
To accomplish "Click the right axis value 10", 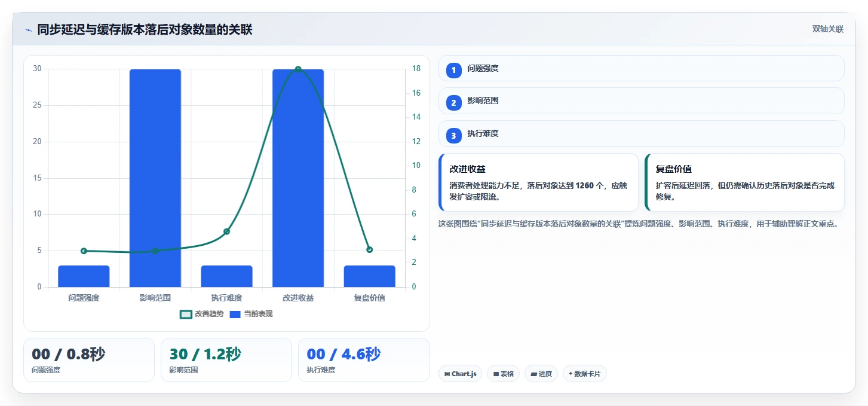I will pyautogui.click(x=416, y=166).
